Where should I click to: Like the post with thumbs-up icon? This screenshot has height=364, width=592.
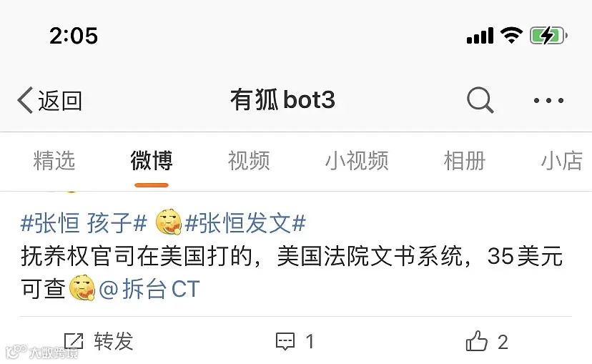click(476, 341)
